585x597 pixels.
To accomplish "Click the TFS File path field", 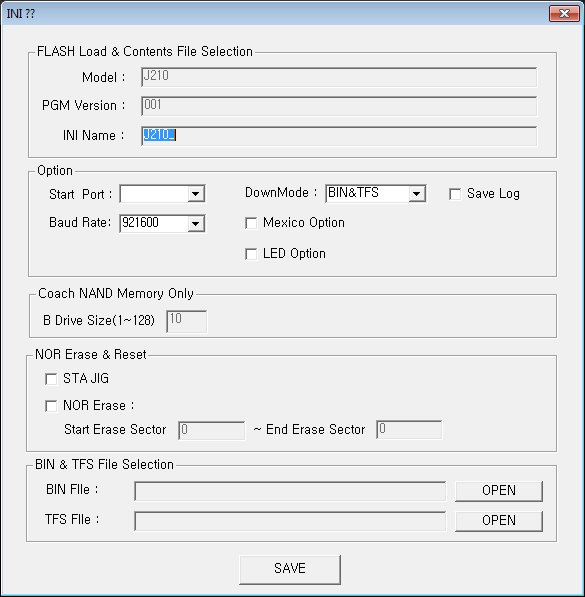I will tap(290, 521).
